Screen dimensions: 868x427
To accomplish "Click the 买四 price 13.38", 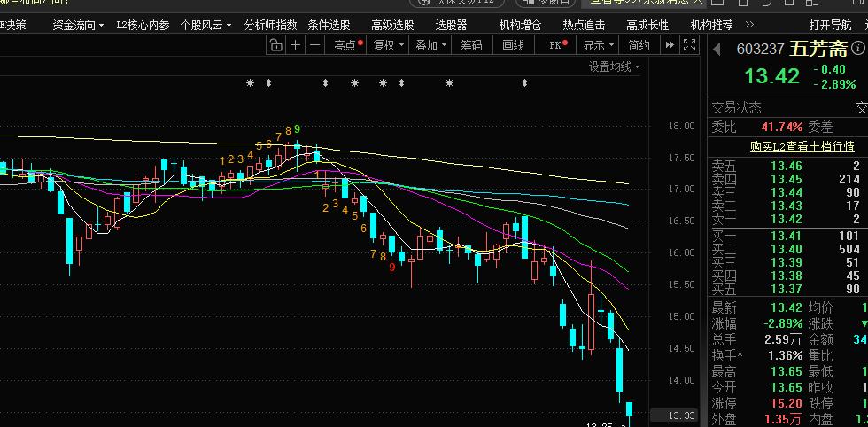I will 787,276.
